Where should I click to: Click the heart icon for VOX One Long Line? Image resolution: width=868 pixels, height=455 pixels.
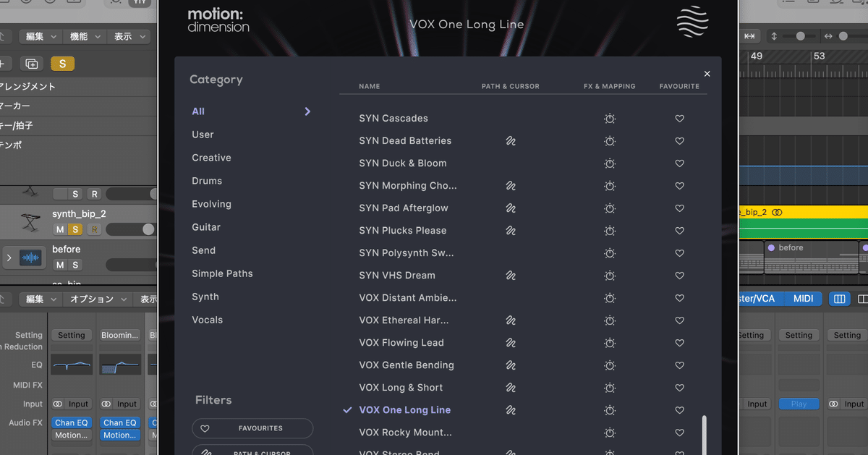pos(679,410)
